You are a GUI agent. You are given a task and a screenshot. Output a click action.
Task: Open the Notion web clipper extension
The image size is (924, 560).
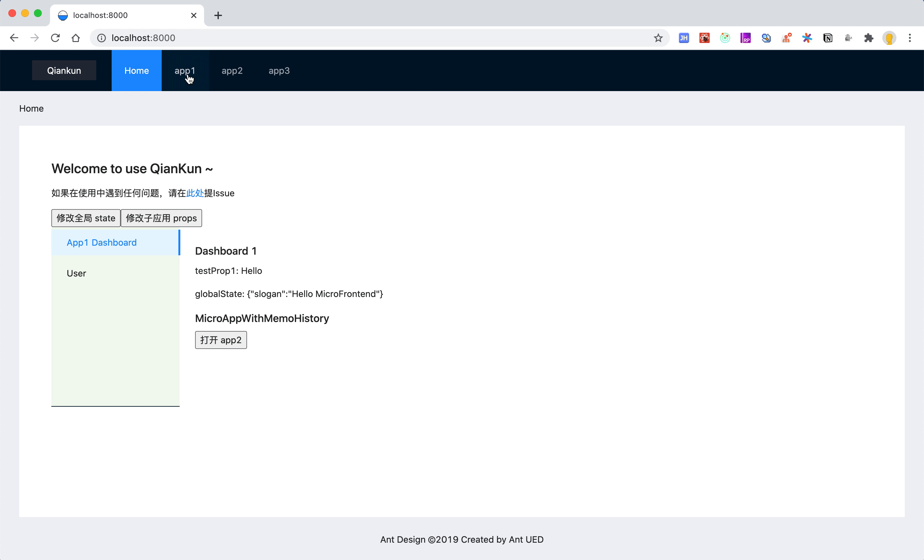pyautogui.click(x=828, y=38)
